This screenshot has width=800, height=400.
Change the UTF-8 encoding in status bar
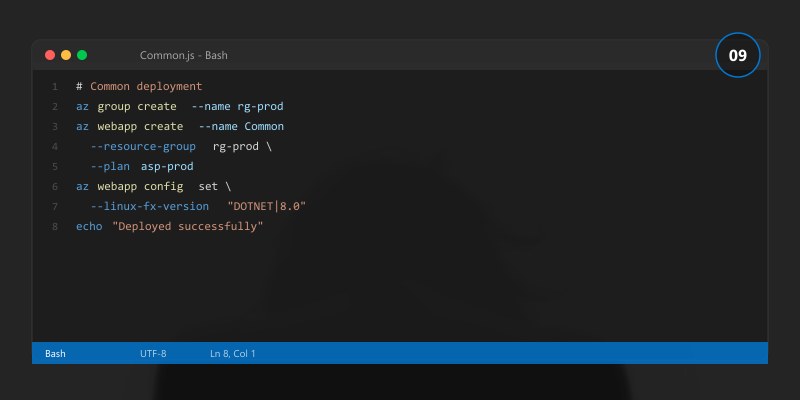tap(153, 353)
